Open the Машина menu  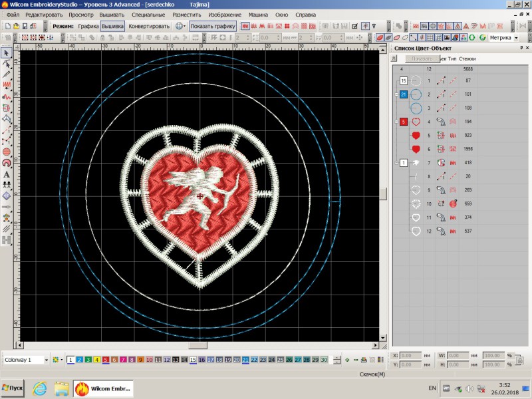[258, 15]
